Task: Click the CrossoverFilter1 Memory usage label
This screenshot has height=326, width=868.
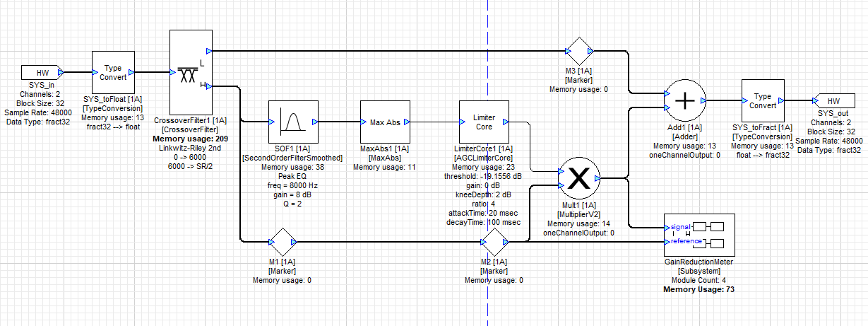Action: click(x=187, y=139)
